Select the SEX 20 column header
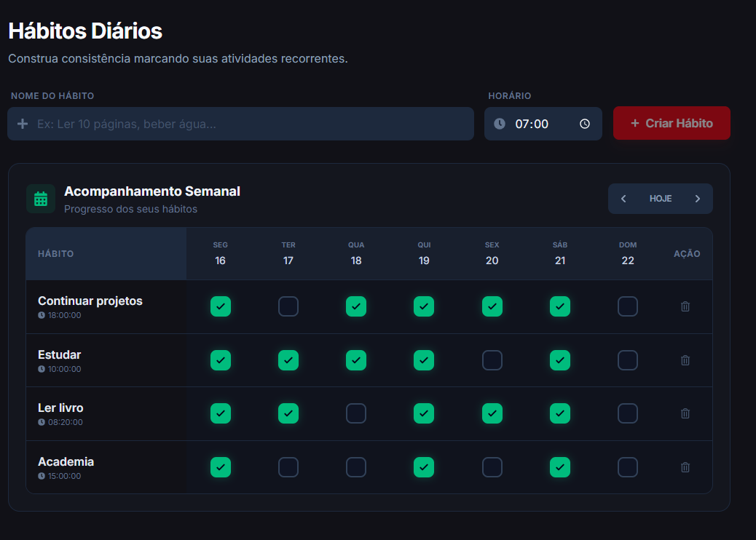The width and height of the screenshot is (756, 540). (x=492, y=253)
